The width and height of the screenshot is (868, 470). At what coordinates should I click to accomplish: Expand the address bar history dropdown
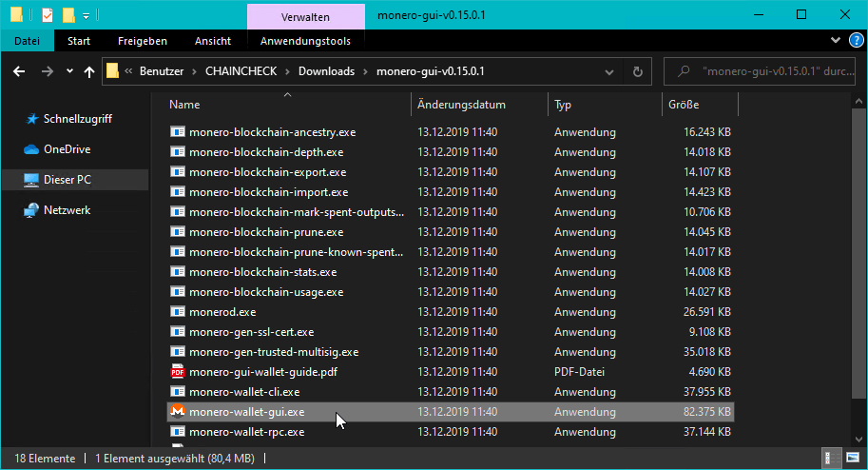coord(608,71)
